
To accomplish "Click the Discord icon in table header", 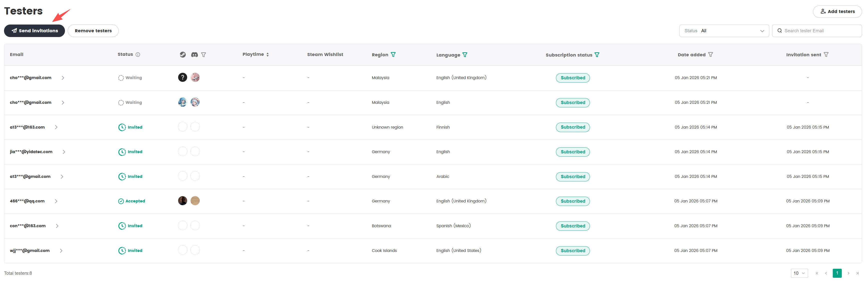I will [x=194, y=55].
